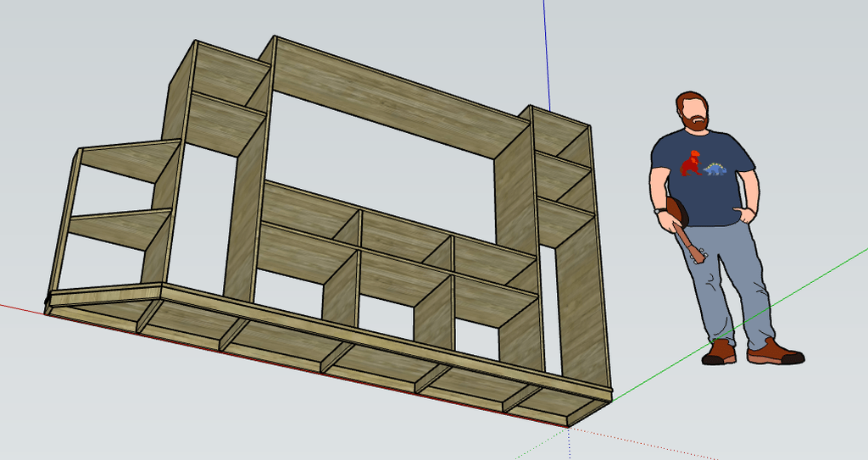Click the solid red axis line

[21, 306]
